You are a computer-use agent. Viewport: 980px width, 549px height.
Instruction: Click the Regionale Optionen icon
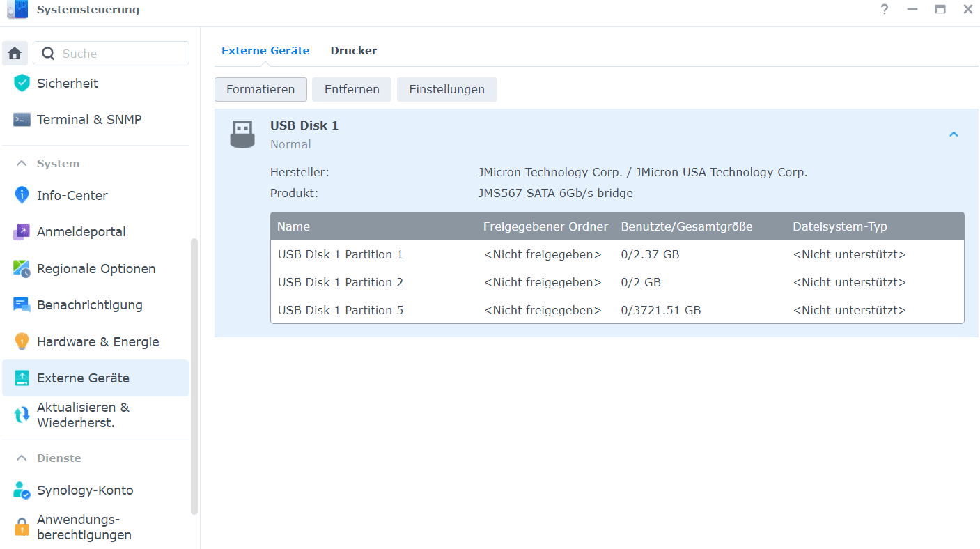(x=22, y=268)
